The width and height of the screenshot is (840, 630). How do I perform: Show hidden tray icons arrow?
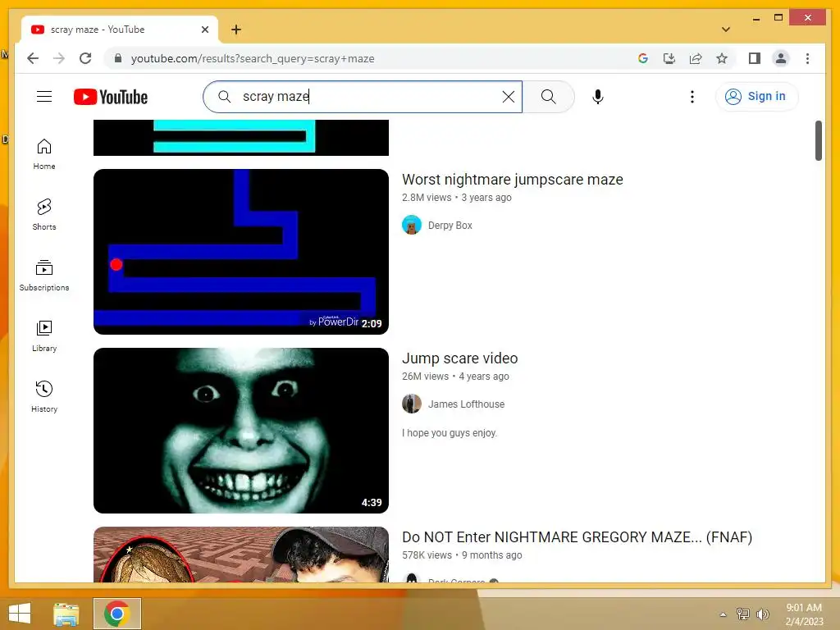click(723, 614)
